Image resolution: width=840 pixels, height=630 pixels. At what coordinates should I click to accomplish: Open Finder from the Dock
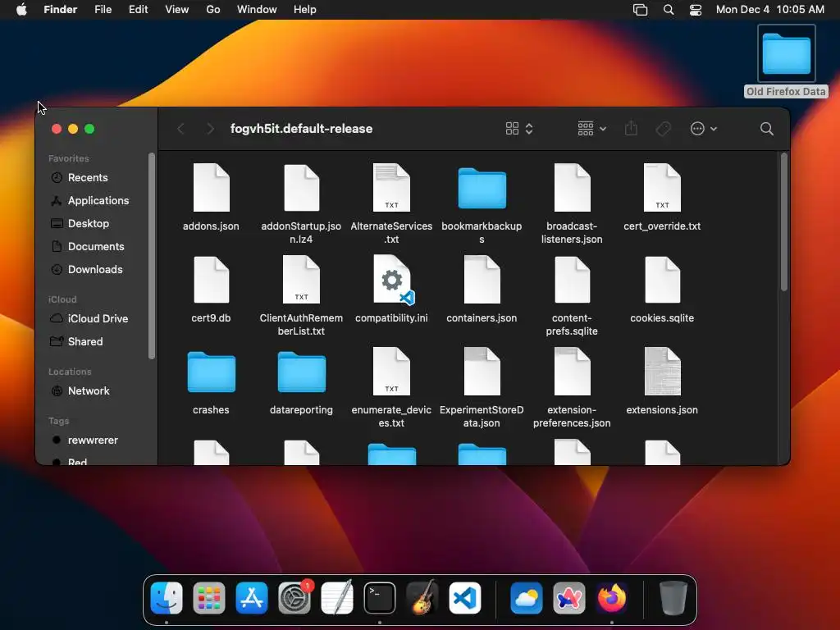pos(167,598)
